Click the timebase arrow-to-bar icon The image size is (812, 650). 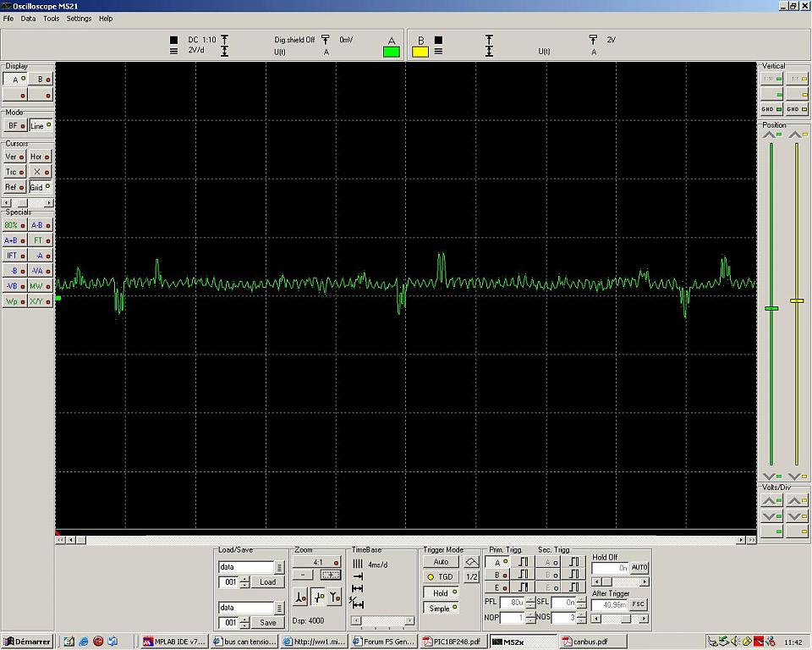pos(357,576)
